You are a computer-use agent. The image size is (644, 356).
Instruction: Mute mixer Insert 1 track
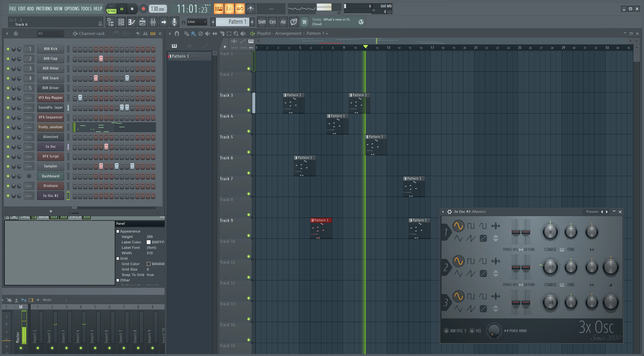click(38, 348)
